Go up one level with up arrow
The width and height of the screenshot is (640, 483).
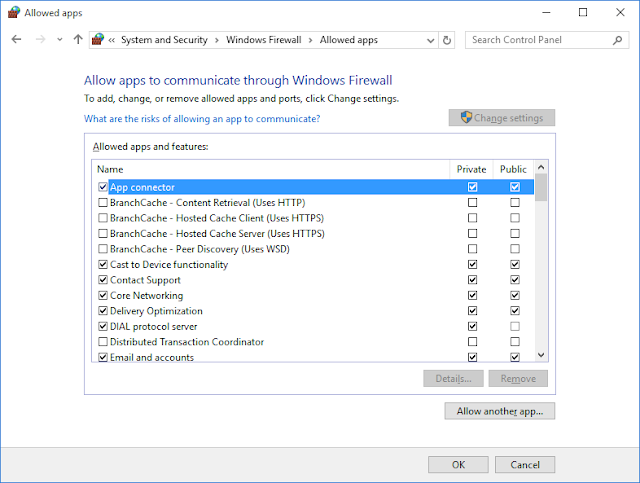click(78, 40)
